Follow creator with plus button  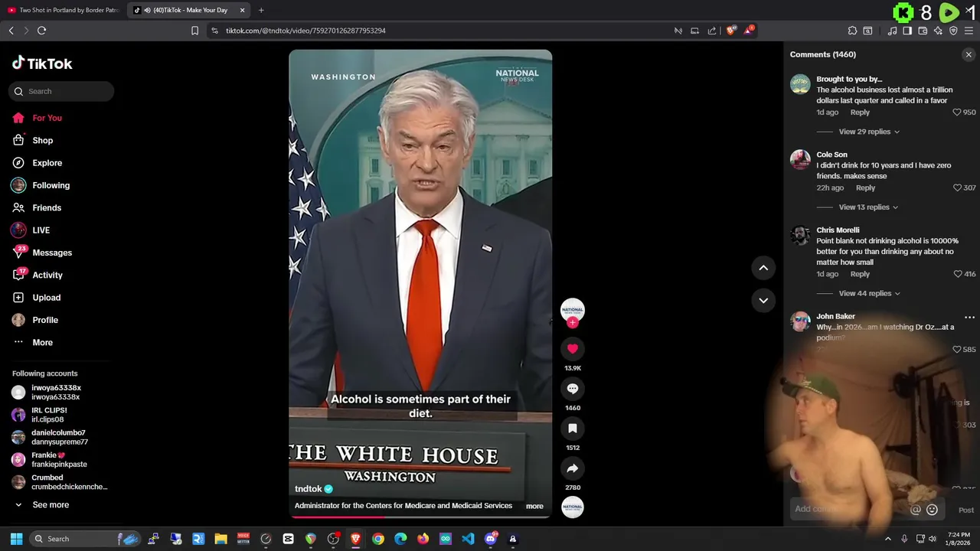573,323
